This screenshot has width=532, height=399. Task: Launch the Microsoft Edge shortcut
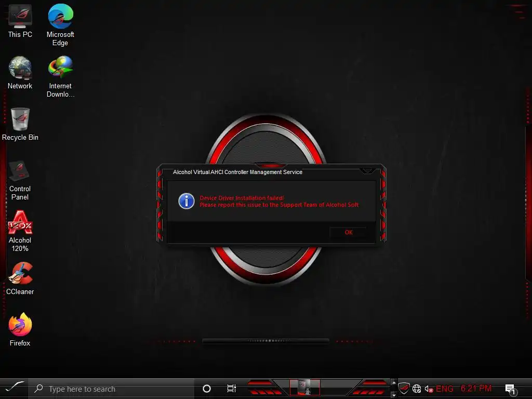click(60, 25)
